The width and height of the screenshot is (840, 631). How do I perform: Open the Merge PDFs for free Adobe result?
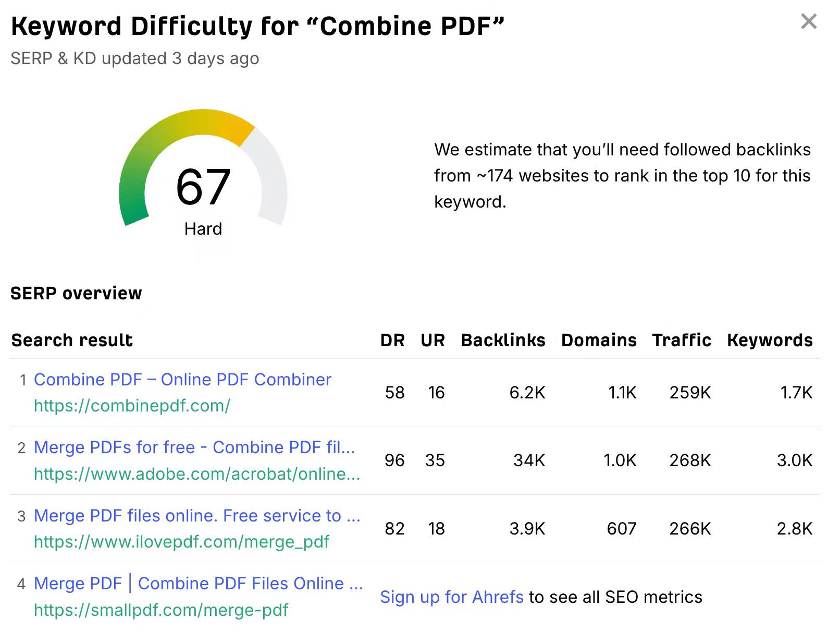(194, 447)
